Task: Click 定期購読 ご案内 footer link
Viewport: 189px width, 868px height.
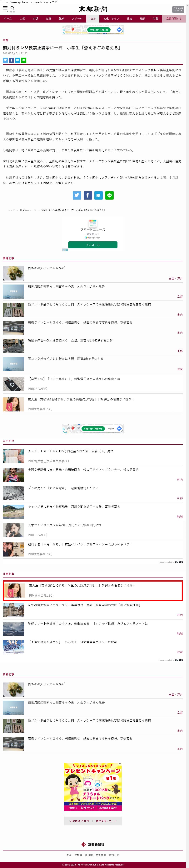Action: pyautogui.click(x=79, y=821)
